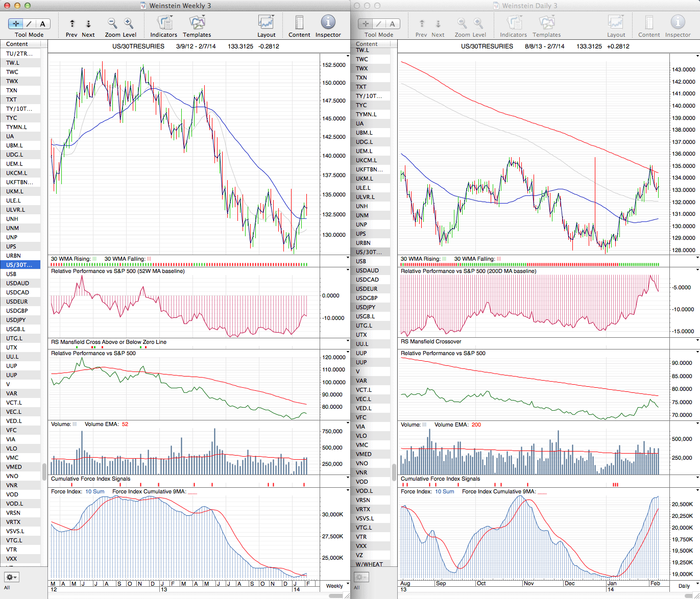Select VXX in the Daily symbol list

[361, 546]
